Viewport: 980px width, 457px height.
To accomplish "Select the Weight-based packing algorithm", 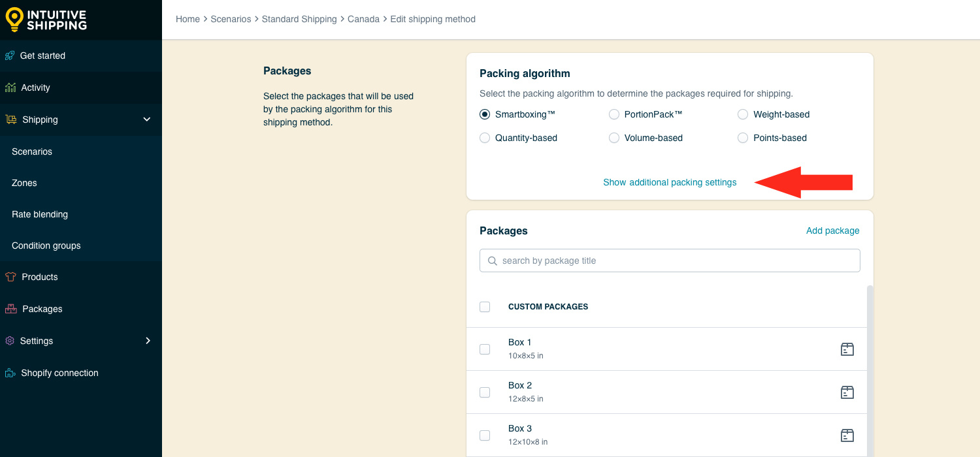I will 743,114.
